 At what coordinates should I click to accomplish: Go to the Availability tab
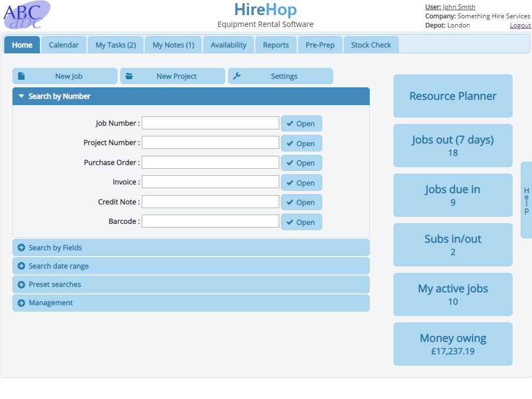point(229,45)
